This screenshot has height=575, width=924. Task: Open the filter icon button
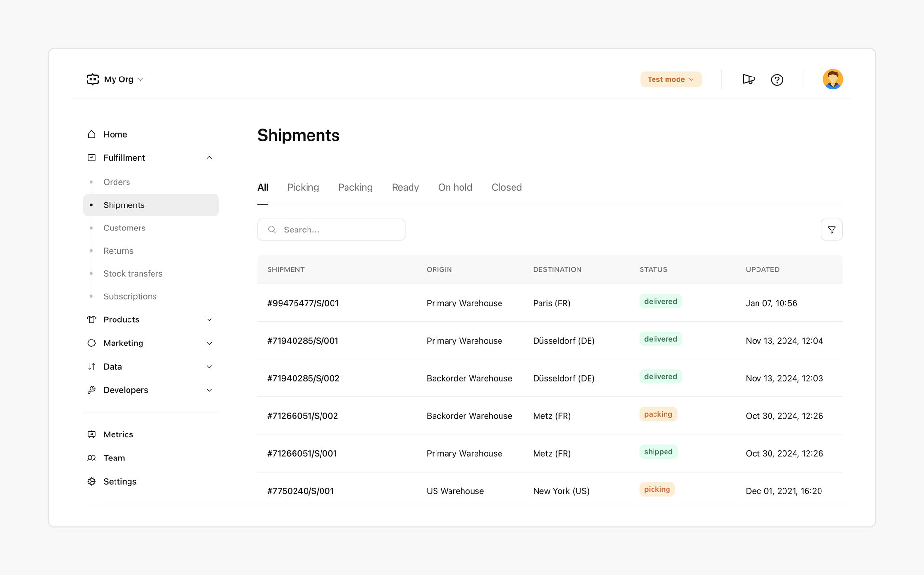[x=832, y=230]
